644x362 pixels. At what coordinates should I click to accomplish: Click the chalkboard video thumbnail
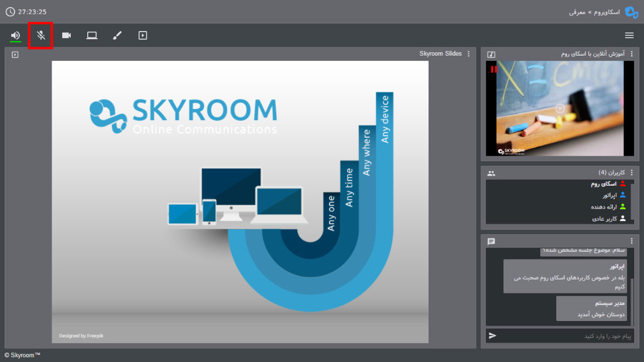[x=560, y=108]
